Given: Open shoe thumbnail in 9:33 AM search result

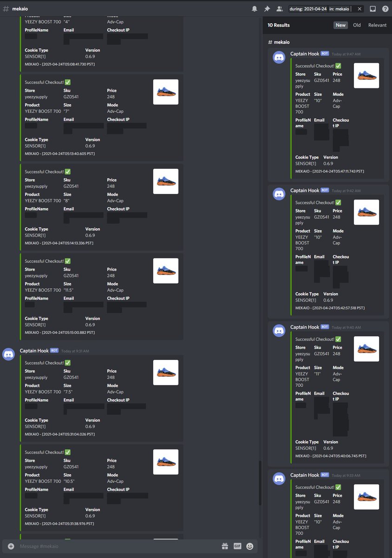Looking at the screenshot, I should point(366,497).
